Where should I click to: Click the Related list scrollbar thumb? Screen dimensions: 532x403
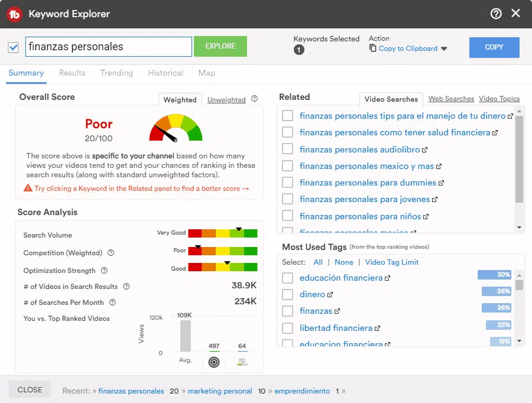[x=519, y=159]
